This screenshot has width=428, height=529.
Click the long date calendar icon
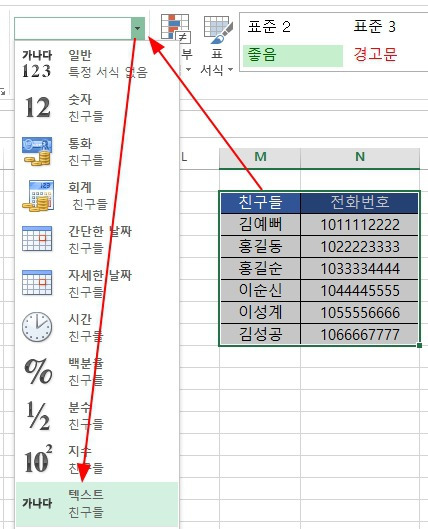(x=37, y=283)
